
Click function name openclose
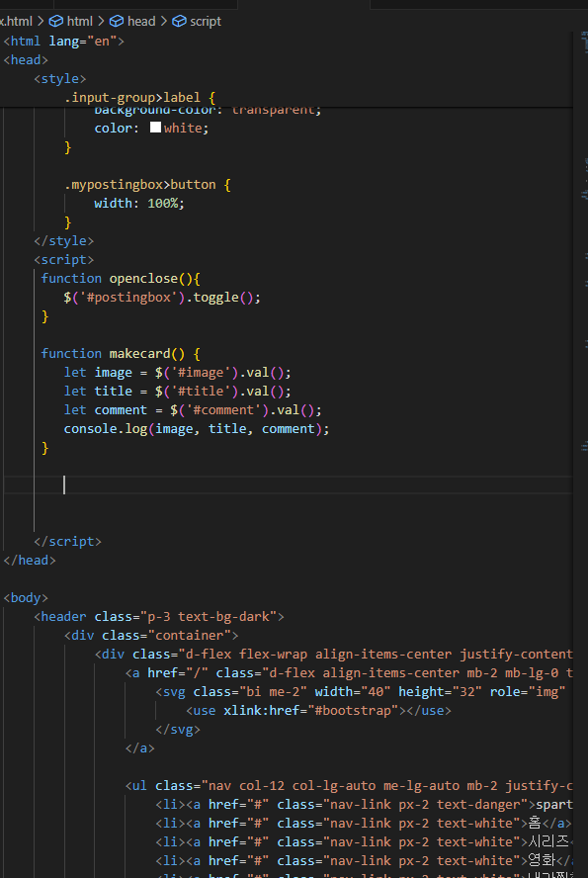pyautogui.click(x=143, y=278)
